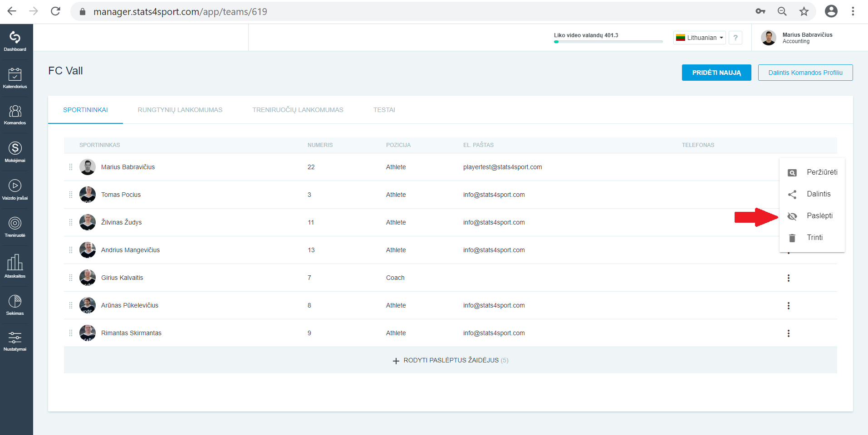The width and height of the screenshot is (868, 435).
Task: Open Kalendorius calendar in sidebar
Action: [15, 78]
